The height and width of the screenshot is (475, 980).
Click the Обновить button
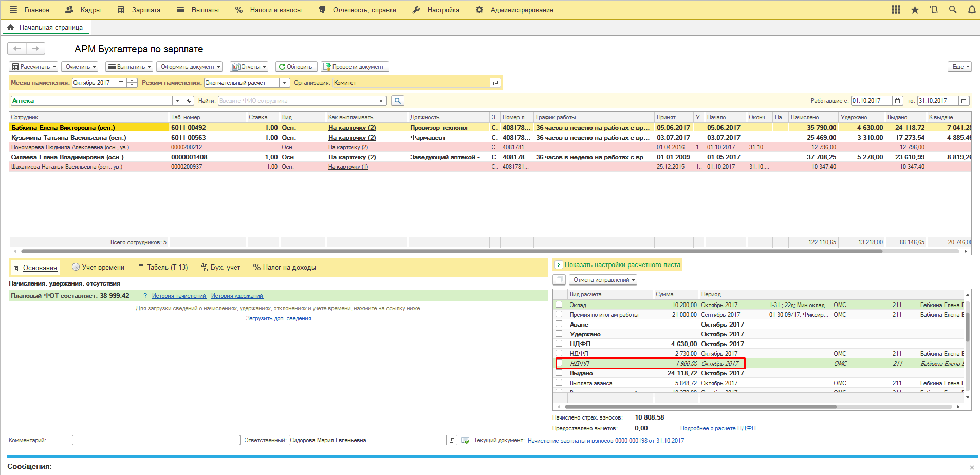pyautogui.click(x=296, y=67)
